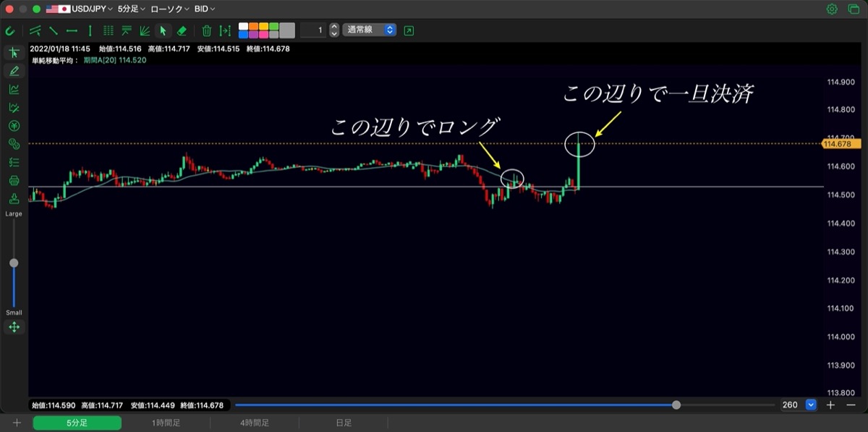868x432 pixels.
Task: Click the chart indicator icon in sidebar
Action: coord(14,89)
